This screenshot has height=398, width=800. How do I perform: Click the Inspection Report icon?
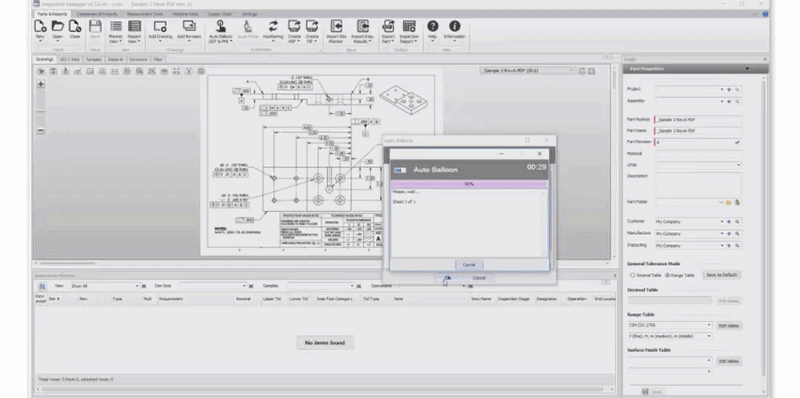coord(409,31)
